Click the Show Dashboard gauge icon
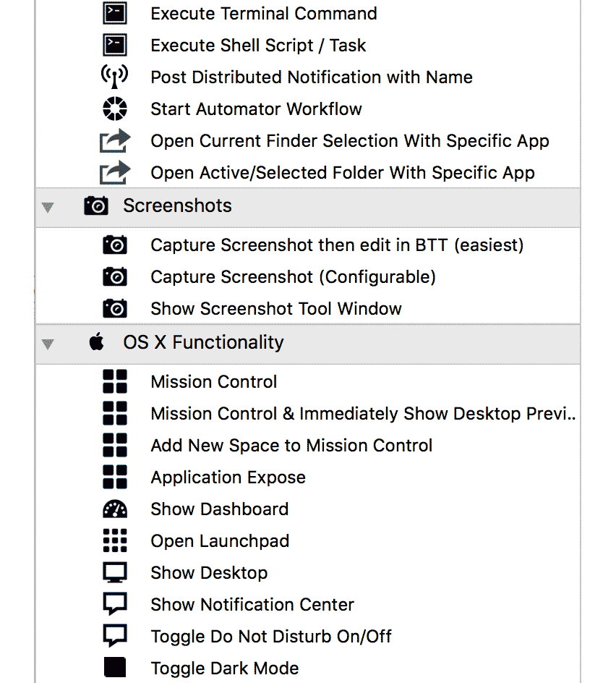Screen dimensions: 616x683 pyautogui.click(x=115, y=509)
